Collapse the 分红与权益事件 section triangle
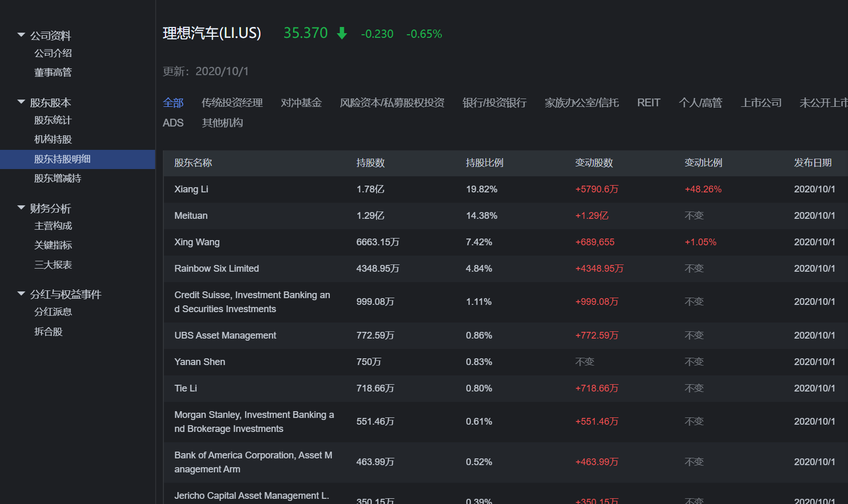Screen dimensions: 848x504 coord(21,294)
